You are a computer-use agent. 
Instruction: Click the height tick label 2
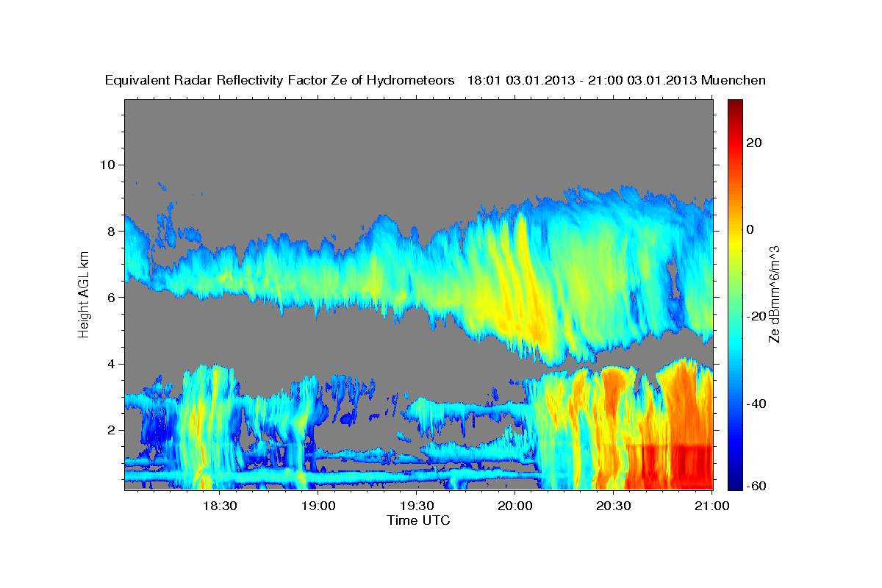pyautogui.click(x=112, y=429)
